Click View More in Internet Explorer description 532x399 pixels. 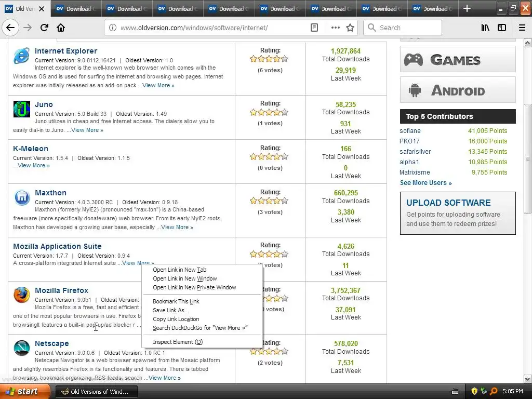[158, 86]
